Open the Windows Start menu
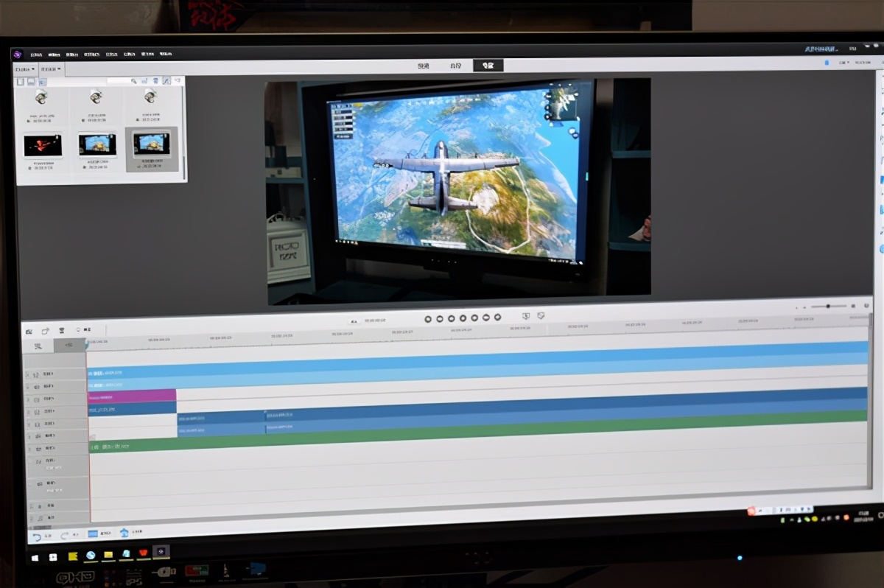 click(x=35, y=558)
